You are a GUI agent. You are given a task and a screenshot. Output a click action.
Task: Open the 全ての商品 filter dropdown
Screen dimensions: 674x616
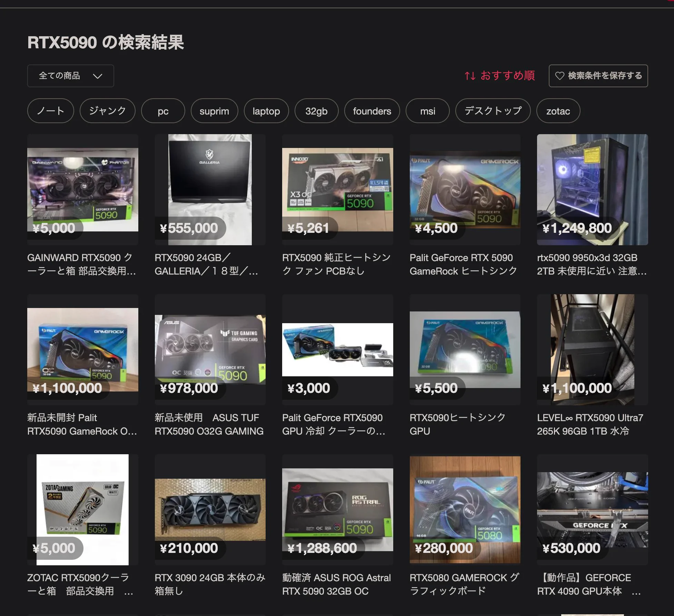pyautogui.click(x=70, y=76)
